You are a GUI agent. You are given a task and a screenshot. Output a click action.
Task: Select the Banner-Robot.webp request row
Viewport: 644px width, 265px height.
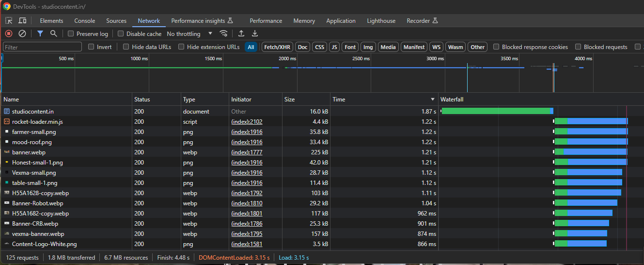[x=322, y=203]
